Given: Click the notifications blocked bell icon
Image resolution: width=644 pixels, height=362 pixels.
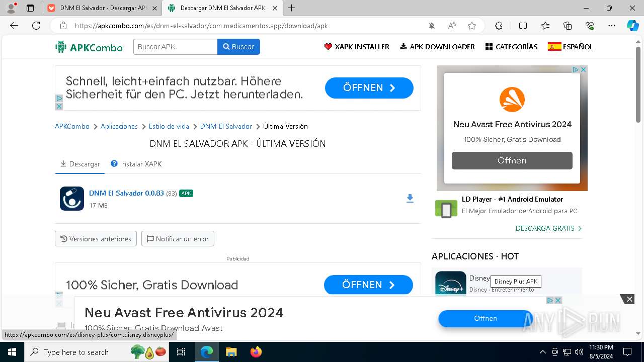Looking at the screenshot, I should (x=432, y=26).
